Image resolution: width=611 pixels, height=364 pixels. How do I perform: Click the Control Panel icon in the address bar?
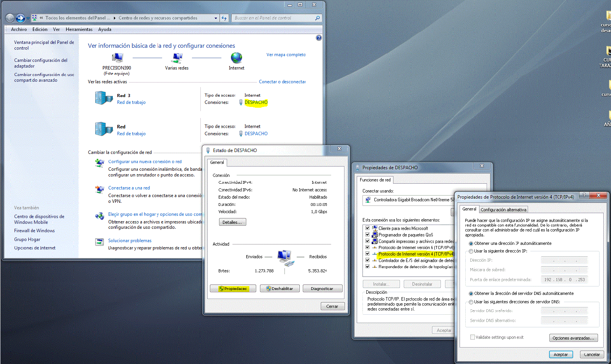pyautogui.click(x=35, y=18)
